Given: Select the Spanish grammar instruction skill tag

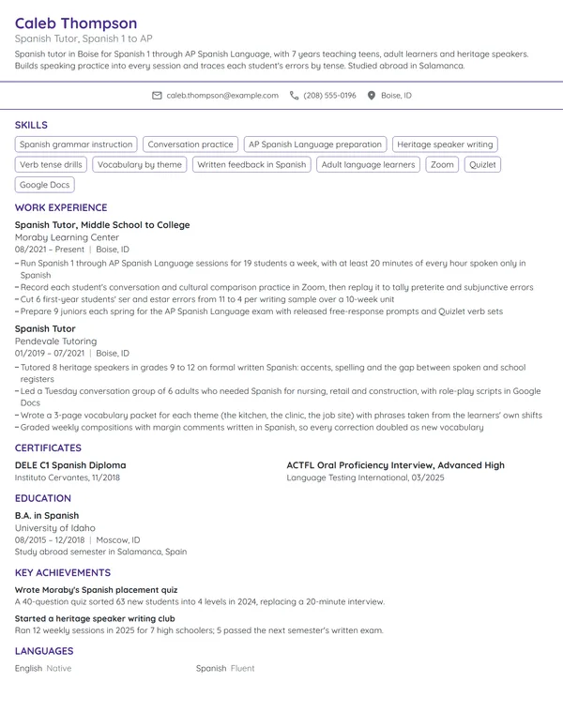Looking at the screenshot, I should pos(76,144).
